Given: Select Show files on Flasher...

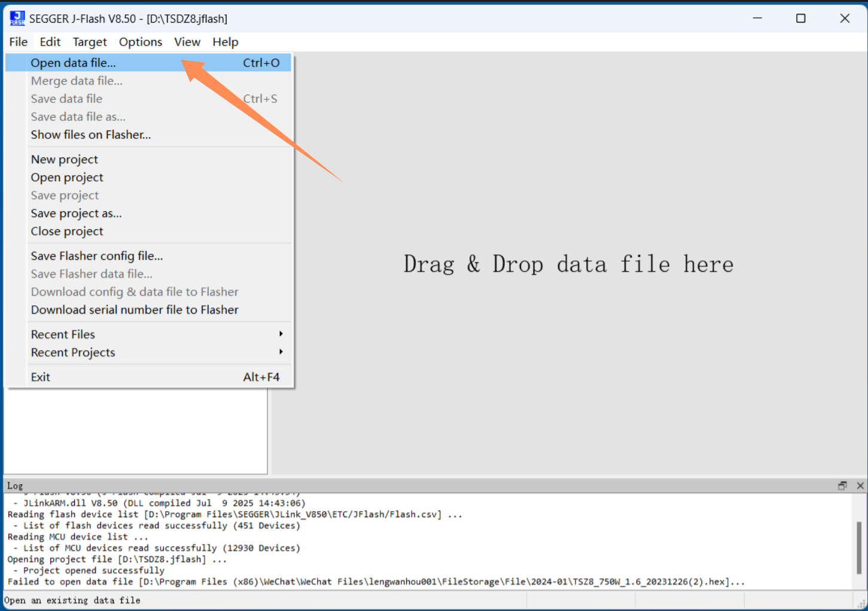Looking at the screenshot, I should click(148, 135).
